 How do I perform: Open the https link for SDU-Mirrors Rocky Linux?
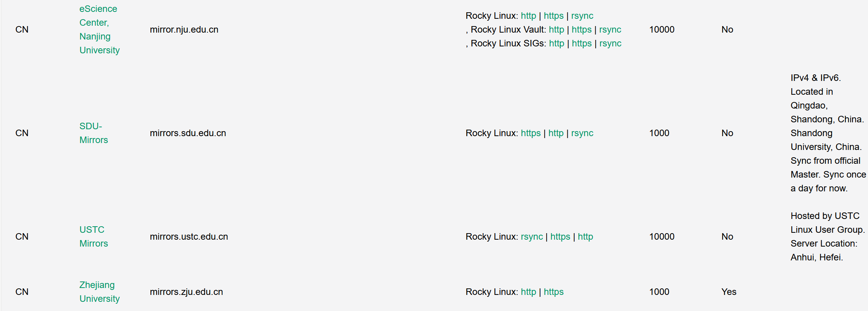[530, 133]
